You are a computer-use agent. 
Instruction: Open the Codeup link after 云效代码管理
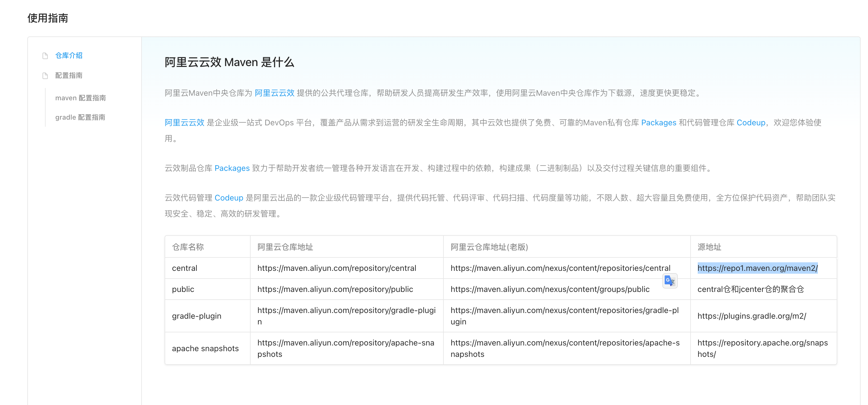[229, 198]
